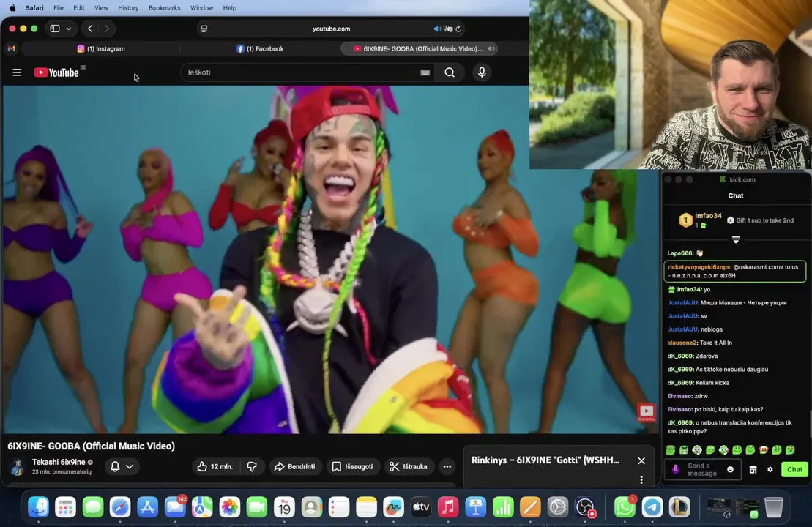Switch to the Instagram tab

(101, 48)
